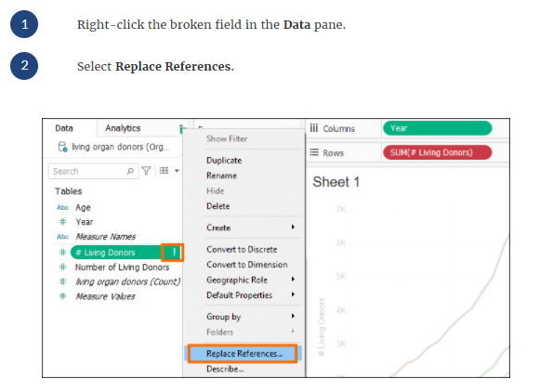The width and height of the screenshot is (540, 392).
Task: Choose Convert to Dimension
Action: click(x=247, y=265)
